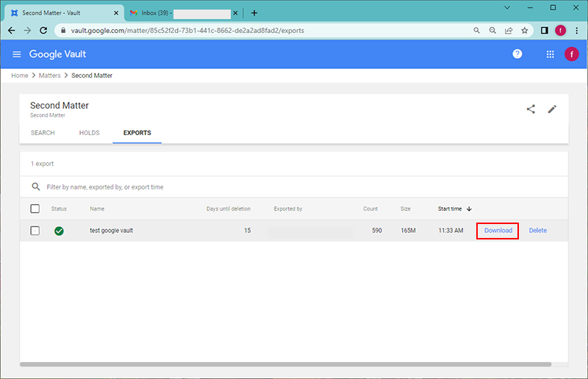Share the Second Matter with the share icon
Image resolution: width=588 pixels, height=379 pixels.
(531, 109)
